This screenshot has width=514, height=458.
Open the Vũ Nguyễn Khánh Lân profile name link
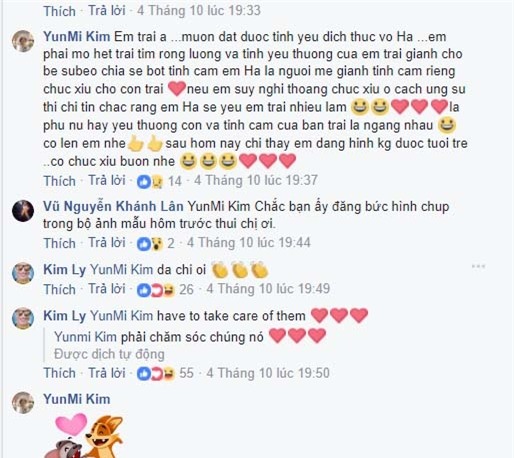(113, 206)
